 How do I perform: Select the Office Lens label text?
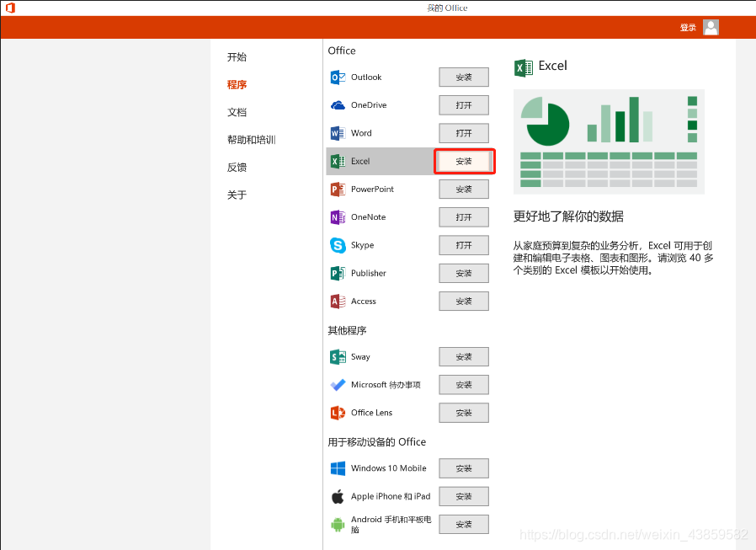click(x=371, y=413)
